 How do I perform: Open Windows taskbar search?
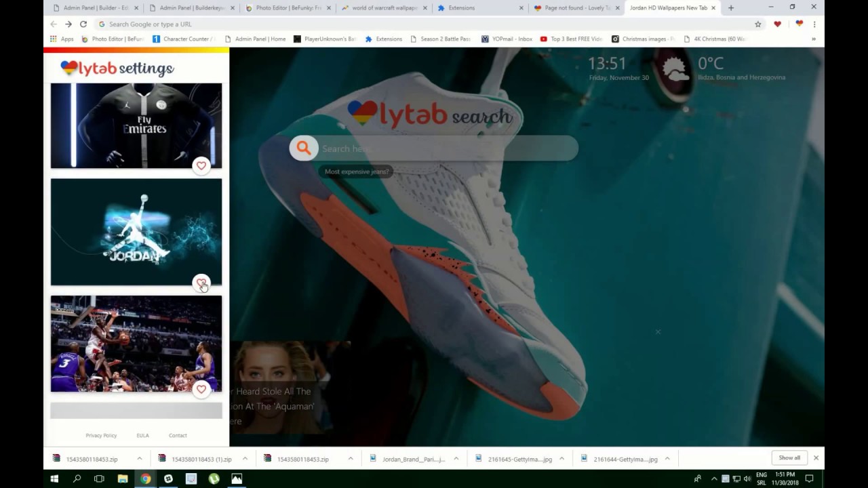(x=77, y=479)
